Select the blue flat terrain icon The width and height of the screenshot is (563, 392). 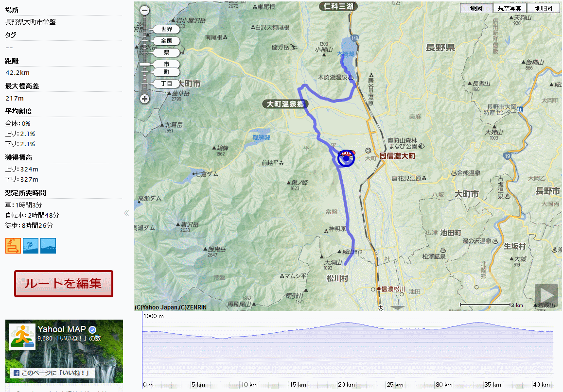click(48, 246)
